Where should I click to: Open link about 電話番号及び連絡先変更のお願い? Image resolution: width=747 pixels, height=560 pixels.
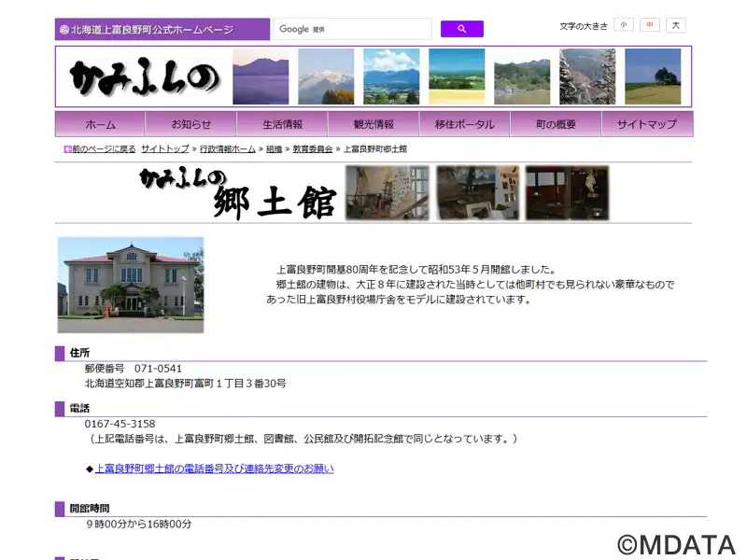215,469
